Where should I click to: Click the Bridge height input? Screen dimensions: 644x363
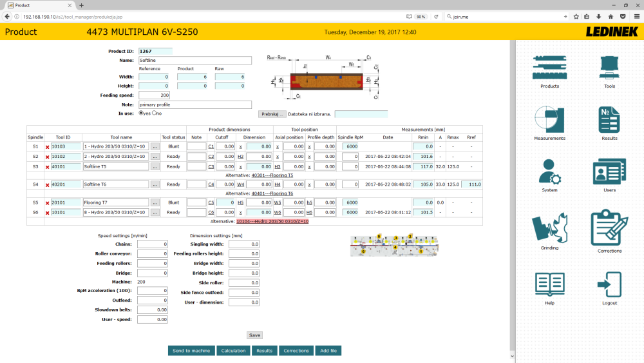coord(244,273)
